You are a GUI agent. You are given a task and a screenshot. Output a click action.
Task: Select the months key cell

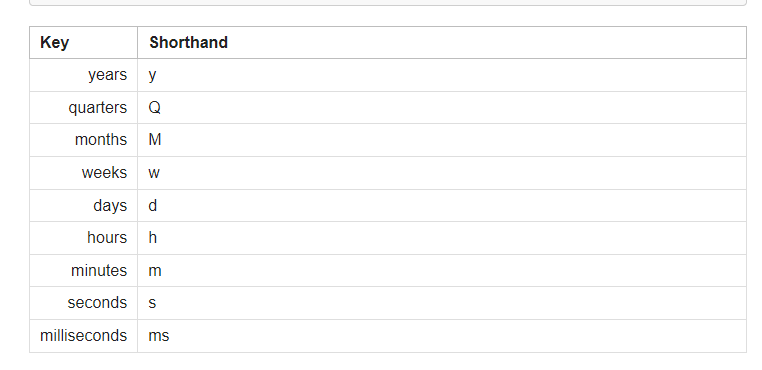pos(84,140)
